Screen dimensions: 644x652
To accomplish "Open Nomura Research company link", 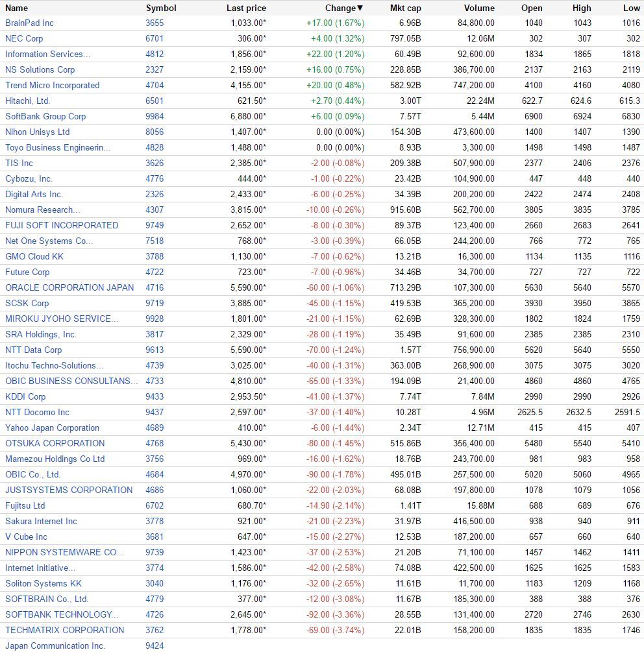I will click(x=42, y=210).
